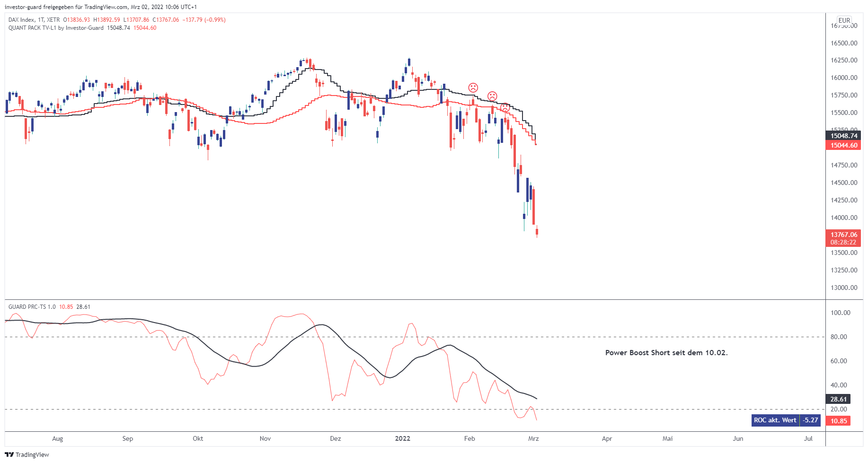Click the Mai label on time axis
868x463 pixels.
coord(667,438)
